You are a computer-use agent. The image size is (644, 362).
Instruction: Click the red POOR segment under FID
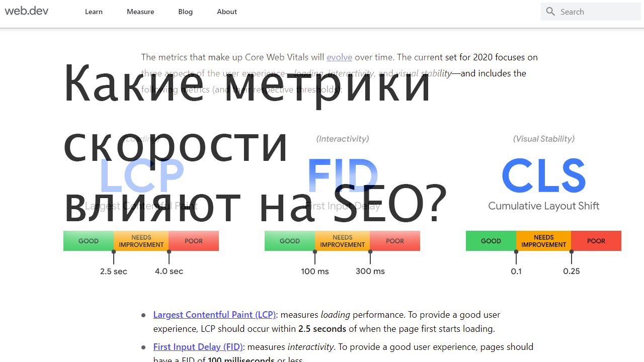395,241
